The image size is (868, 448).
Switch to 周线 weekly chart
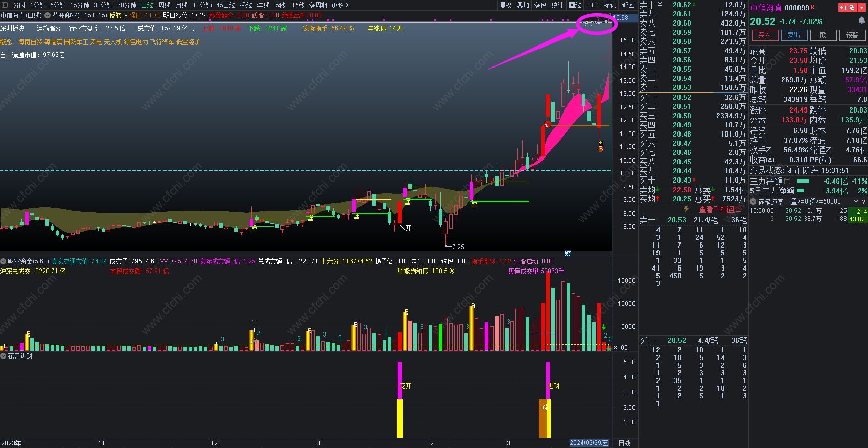coord(165,5)
